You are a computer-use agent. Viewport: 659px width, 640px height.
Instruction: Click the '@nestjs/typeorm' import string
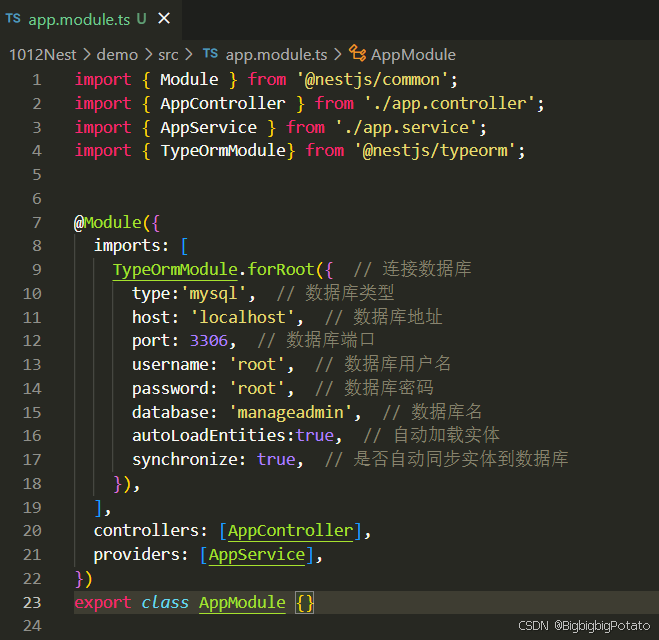coord(435,151)
